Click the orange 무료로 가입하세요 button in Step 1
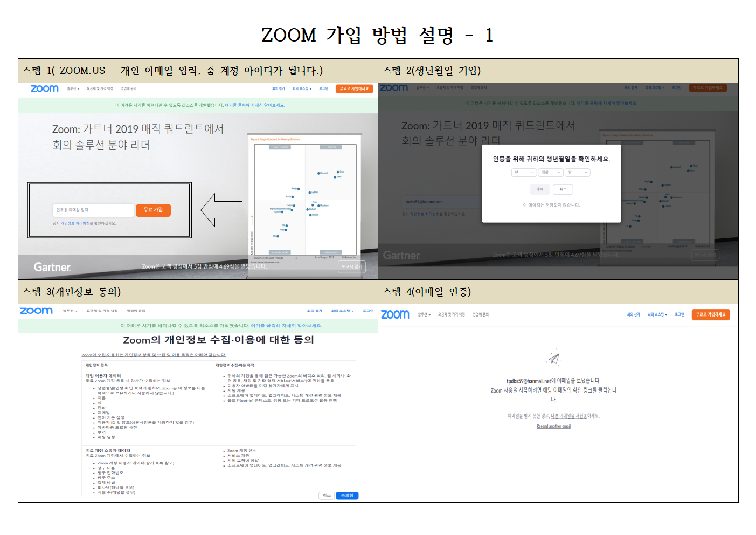Screen dimensions: 756x535 point(354,88)
